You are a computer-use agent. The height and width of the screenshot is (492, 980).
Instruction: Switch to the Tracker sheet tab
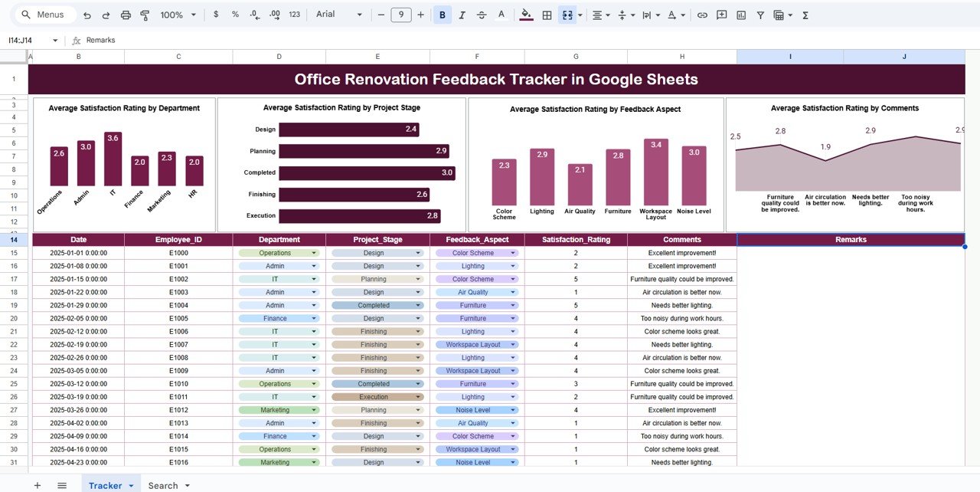[107, 485]
